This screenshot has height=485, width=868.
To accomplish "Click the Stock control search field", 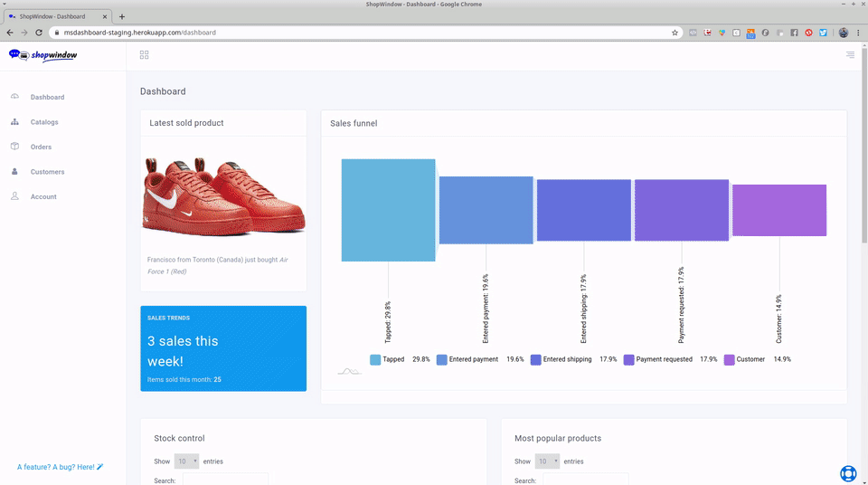I will [225, 480].
